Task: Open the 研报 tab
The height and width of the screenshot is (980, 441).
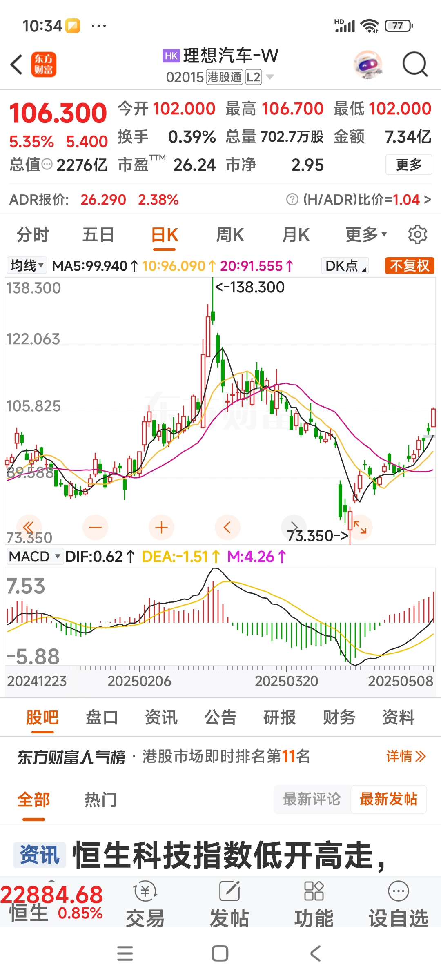Action: (x=280, y=717)
